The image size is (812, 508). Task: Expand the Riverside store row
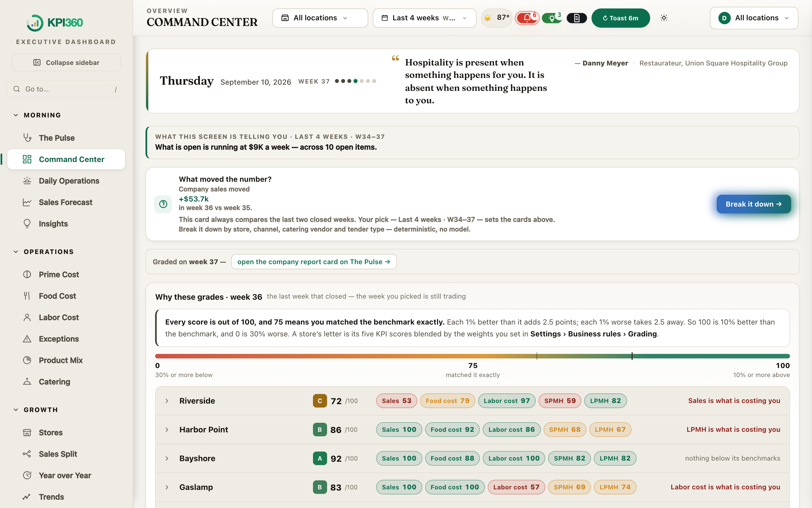(x=167, y=401)
